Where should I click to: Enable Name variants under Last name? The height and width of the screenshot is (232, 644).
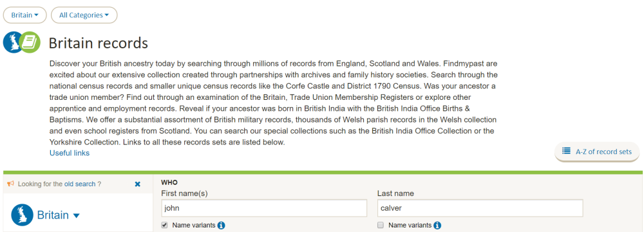381,225
